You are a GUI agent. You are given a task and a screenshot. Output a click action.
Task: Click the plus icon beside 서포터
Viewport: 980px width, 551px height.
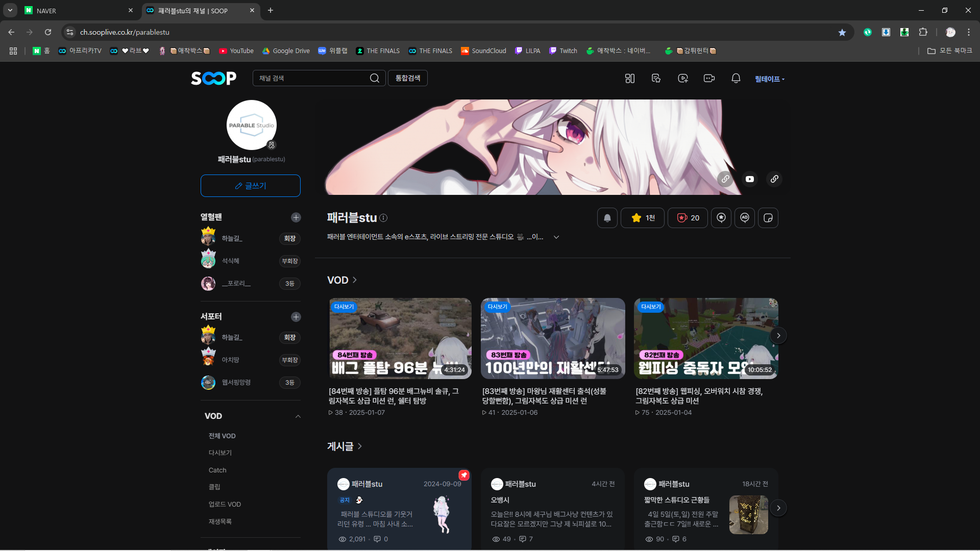296,317
